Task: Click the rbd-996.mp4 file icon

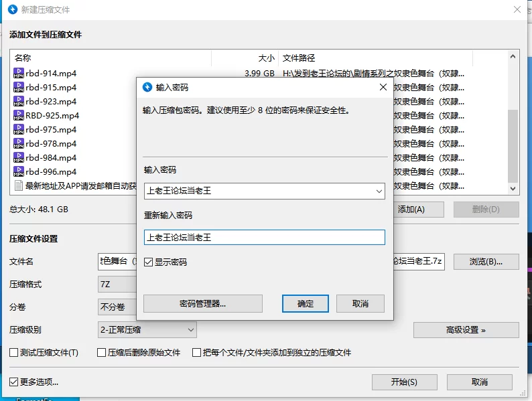Action: point(19,171)
